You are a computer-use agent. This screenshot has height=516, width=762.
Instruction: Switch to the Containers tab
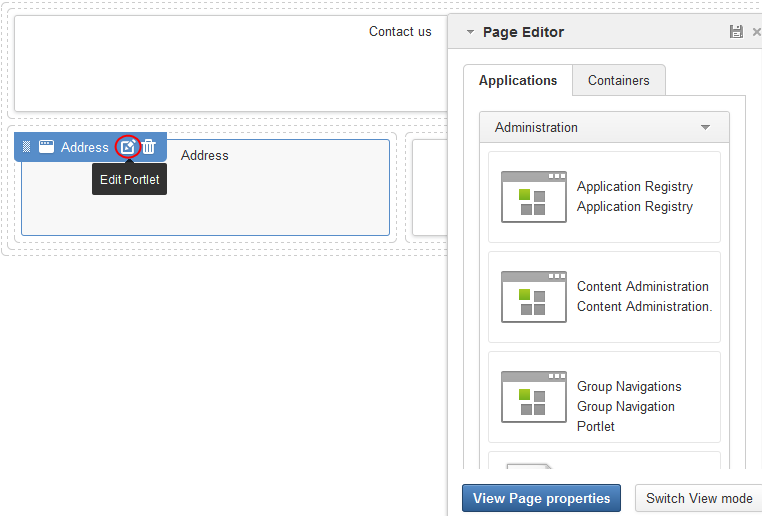pos(619,80)
